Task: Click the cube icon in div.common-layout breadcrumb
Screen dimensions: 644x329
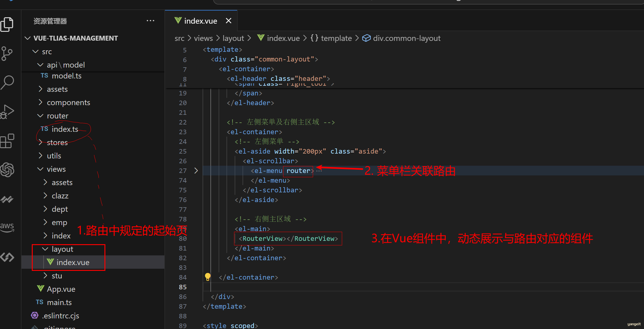Action: [x=366, y=38]
